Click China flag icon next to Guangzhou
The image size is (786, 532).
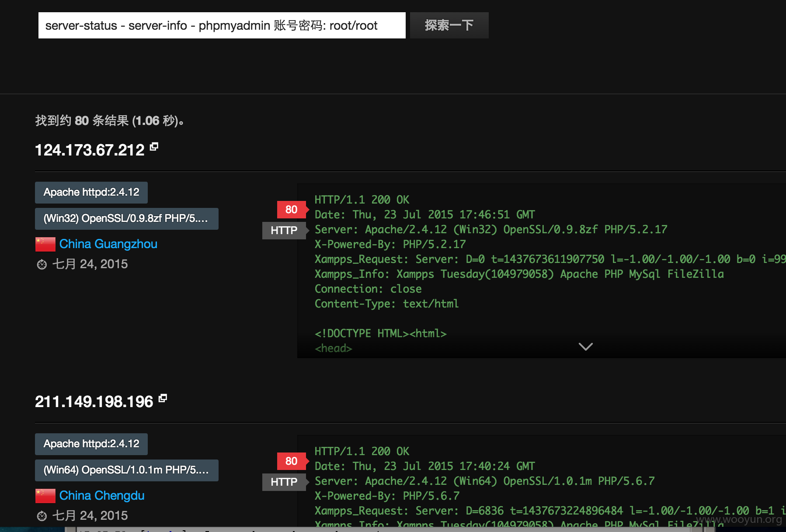(45, 245)
